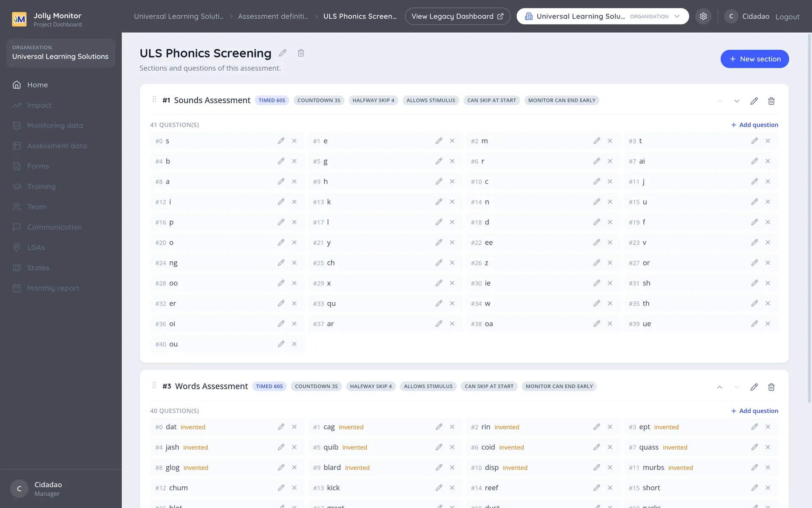This screenshot has width=812, height=508.
Task: Remove question #40 ou
Action: pyautogui.click(x=294, y=344)
